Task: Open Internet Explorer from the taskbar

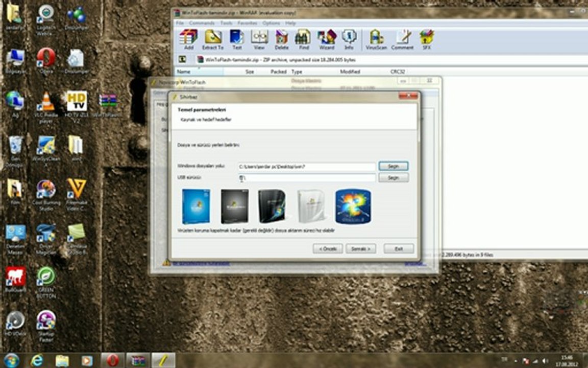Action: [37, 361]
